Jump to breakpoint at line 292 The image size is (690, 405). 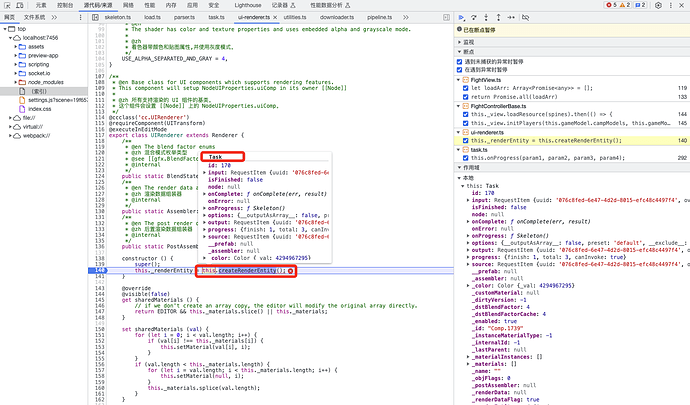(x=682, y=158)
